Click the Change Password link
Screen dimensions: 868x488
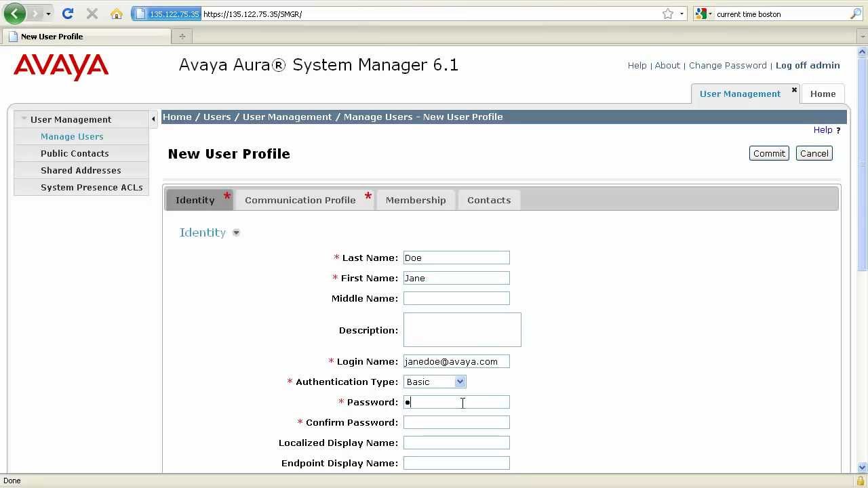728,66
